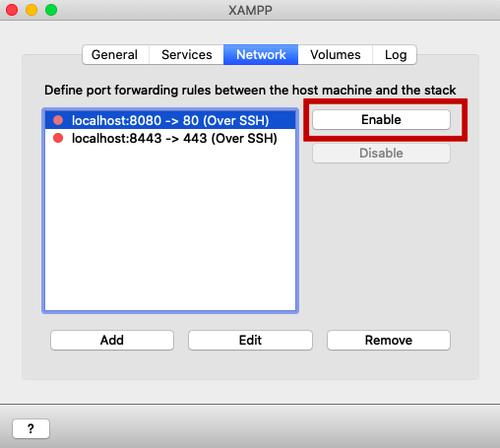Maximize the XAMPP window with green button
500x448 pixels.
51,10
